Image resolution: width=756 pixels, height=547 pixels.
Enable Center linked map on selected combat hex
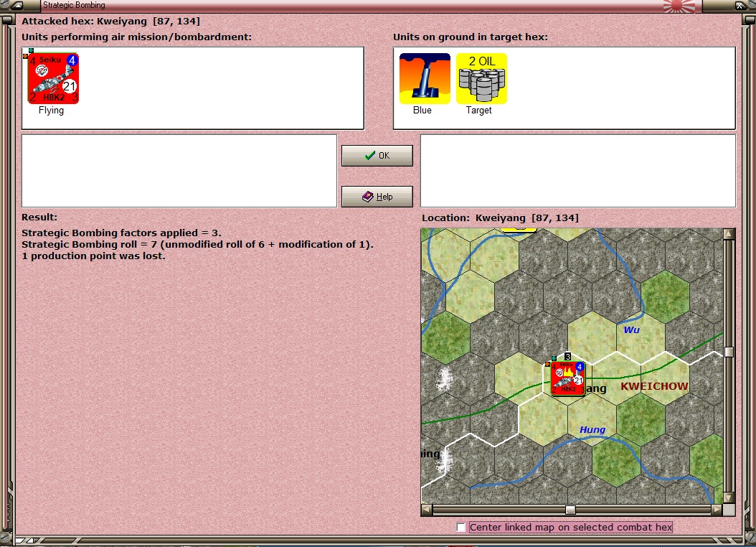click(461, 527)
